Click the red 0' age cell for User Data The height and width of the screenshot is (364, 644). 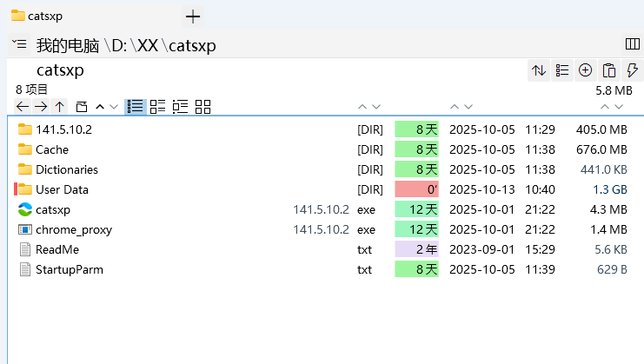tap(415, 189)
